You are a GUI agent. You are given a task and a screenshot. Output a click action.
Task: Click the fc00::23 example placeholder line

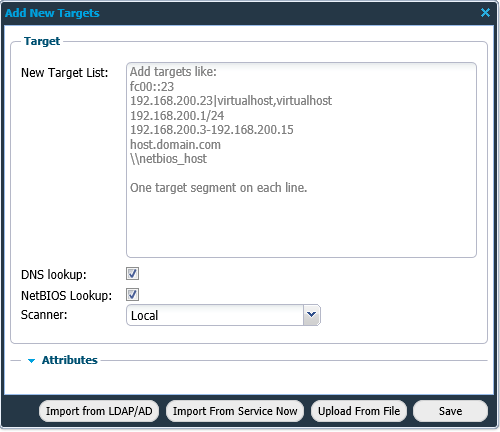pyautogui.click(x=152, y=87)
